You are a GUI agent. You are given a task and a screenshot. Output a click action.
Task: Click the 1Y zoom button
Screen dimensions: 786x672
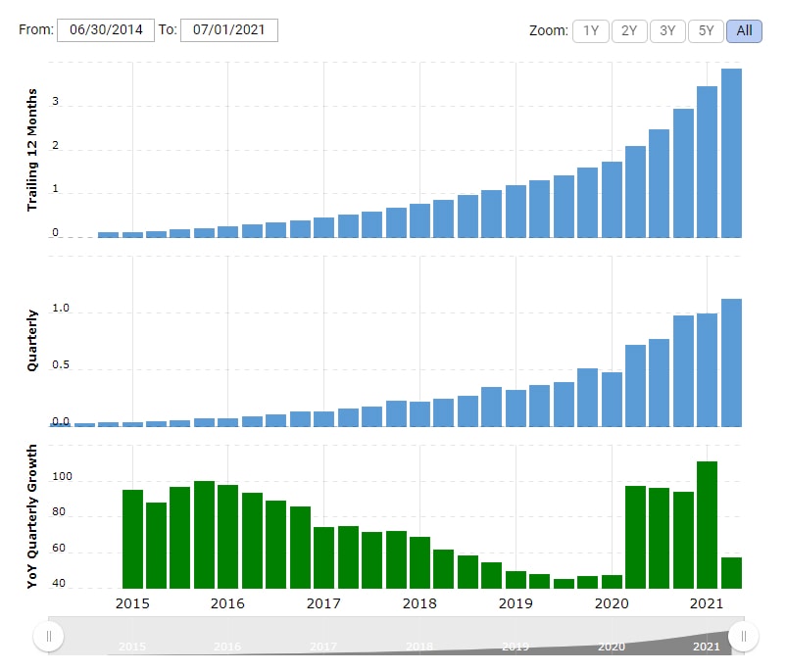(x=590, y=30)
